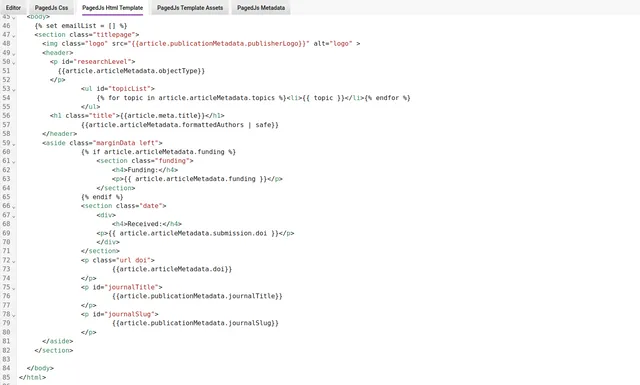The height and width of the screenshot is (385, 640).
Task: Click line number 83 in gutter
Action: pyautogui.click(x=6, y=359)
